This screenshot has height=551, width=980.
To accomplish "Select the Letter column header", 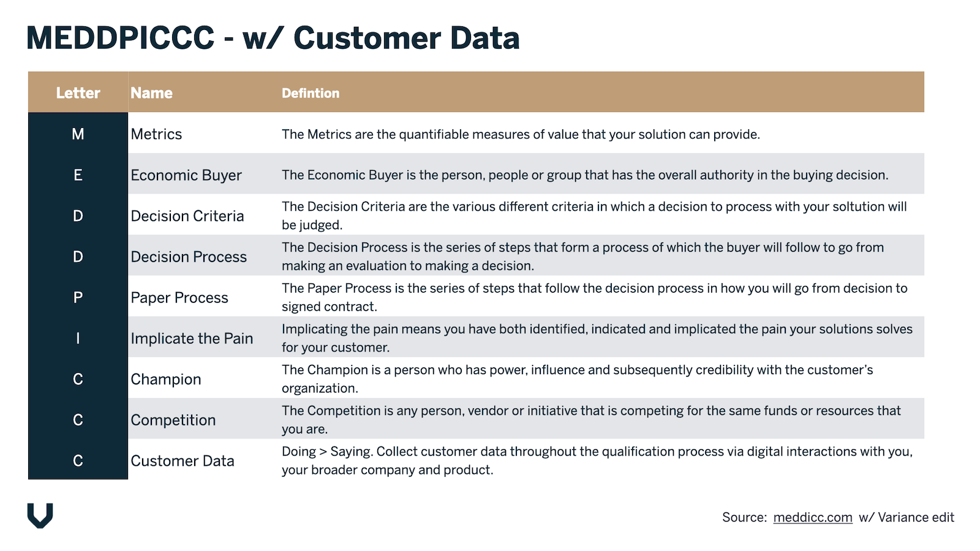I will coord(78,93).
